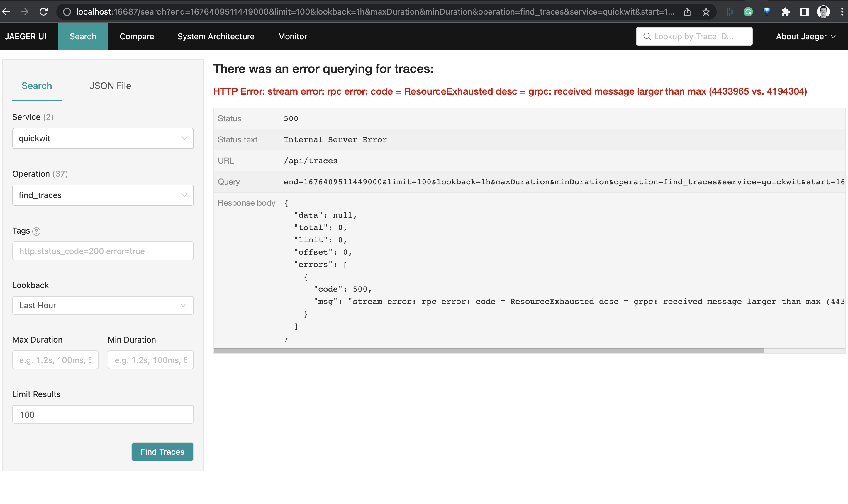Click the Status value 500
The width and height of the screenshot is (848, 504).
click(x=291, y=119)
